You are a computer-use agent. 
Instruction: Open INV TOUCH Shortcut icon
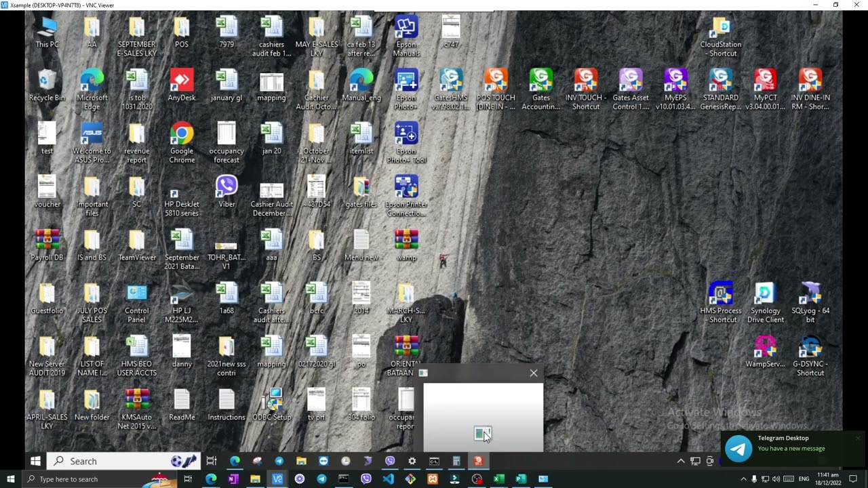tap(586, 89)
